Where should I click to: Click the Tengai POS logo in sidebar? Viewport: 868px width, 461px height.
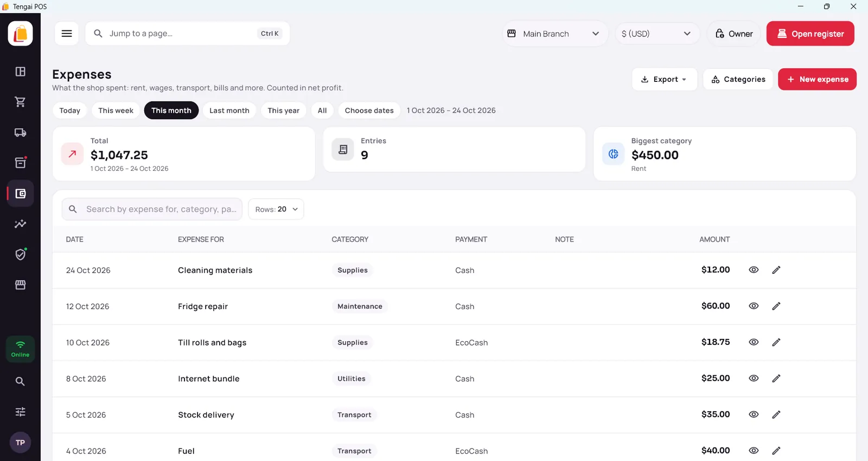click(x=20, y=34)
